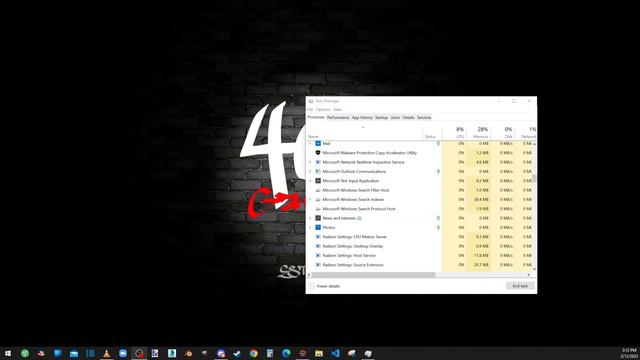
Task: Open the Options menu
Action: [x=323, y=109]
